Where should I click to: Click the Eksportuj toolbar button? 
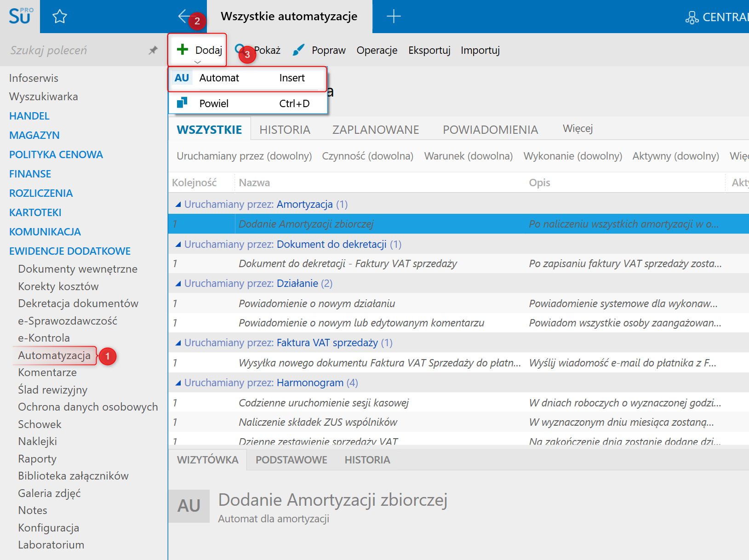point(429,50)
